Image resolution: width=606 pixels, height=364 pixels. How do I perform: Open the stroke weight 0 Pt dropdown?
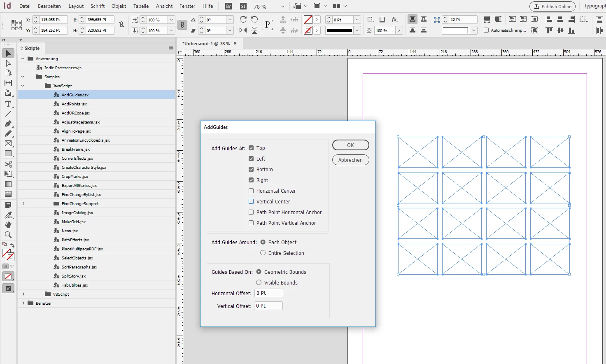point(357,20)
